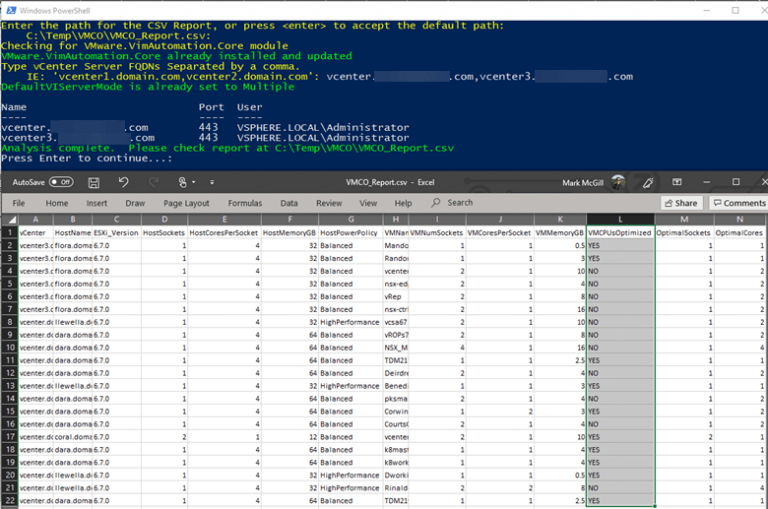Click the Save icon in Excel title bar
The height and width of the screenshot is (509, 768).
pos(94,183)
